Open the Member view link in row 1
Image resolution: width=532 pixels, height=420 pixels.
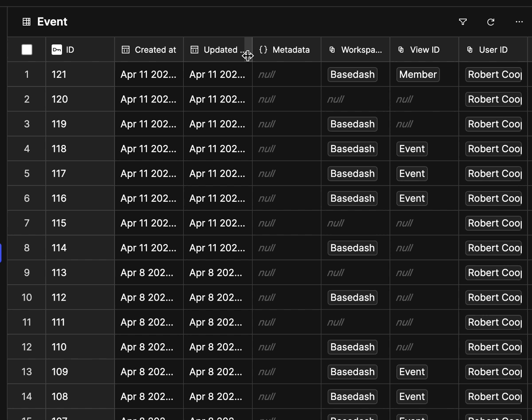point(418,75)
